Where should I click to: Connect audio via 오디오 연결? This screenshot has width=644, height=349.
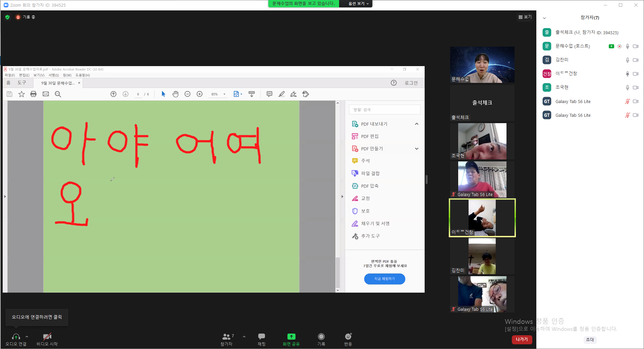16,339
